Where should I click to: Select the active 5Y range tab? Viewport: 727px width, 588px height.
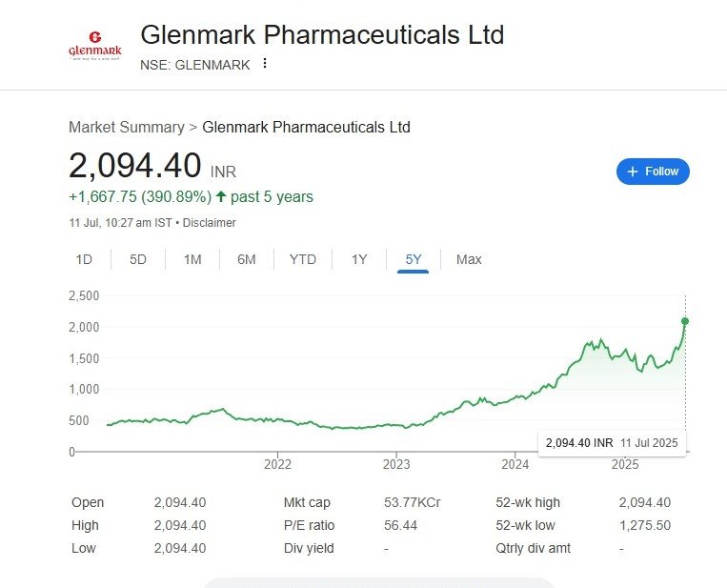tap(414, 259)
